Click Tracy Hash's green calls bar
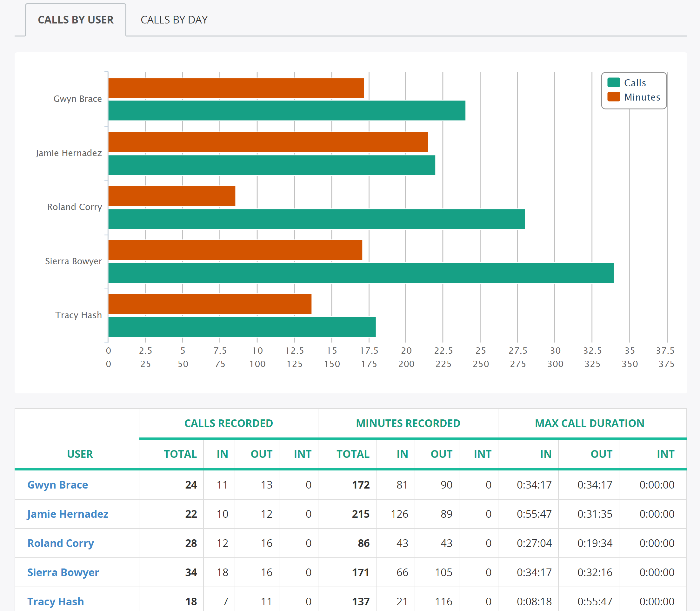Viewport: 700px width, 611px height. (242, 327)
